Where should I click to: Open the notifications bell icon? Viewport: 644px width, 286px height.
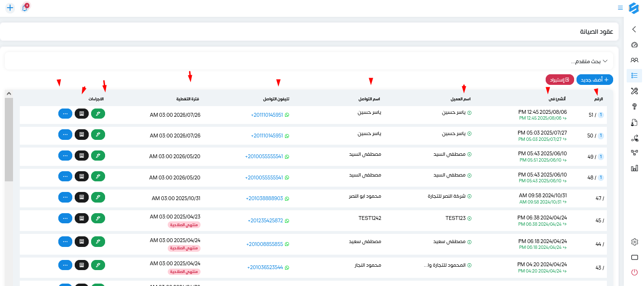25,8
